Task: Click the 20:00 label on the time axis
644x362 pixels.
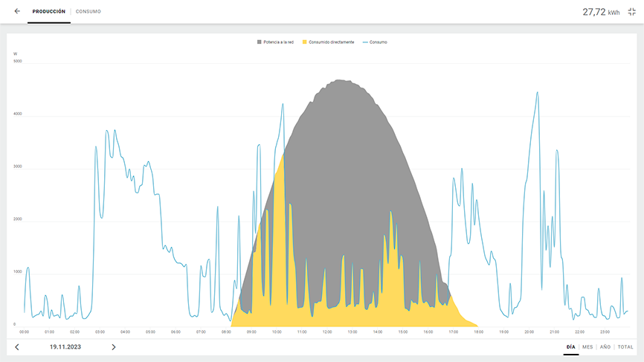Action: (x=529, y=332)
